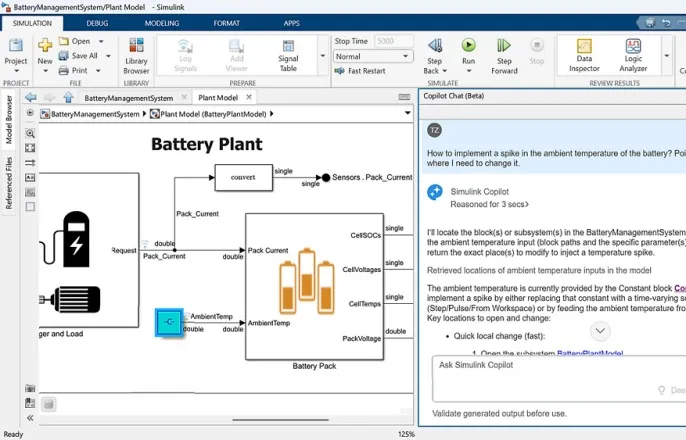The height and width of the screenshot is (440, 686).
Task: Open the Model Browser side tab
Action: pos(8,120)
